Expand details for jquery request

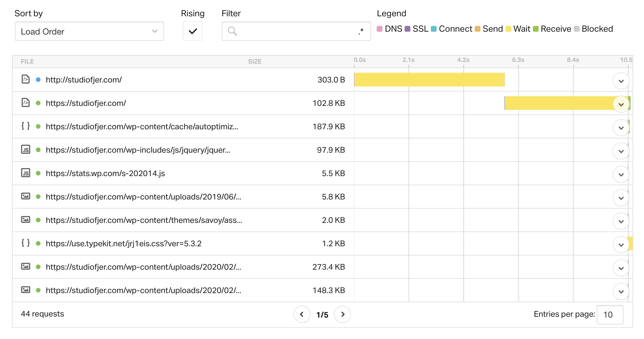tap(621, 151)
